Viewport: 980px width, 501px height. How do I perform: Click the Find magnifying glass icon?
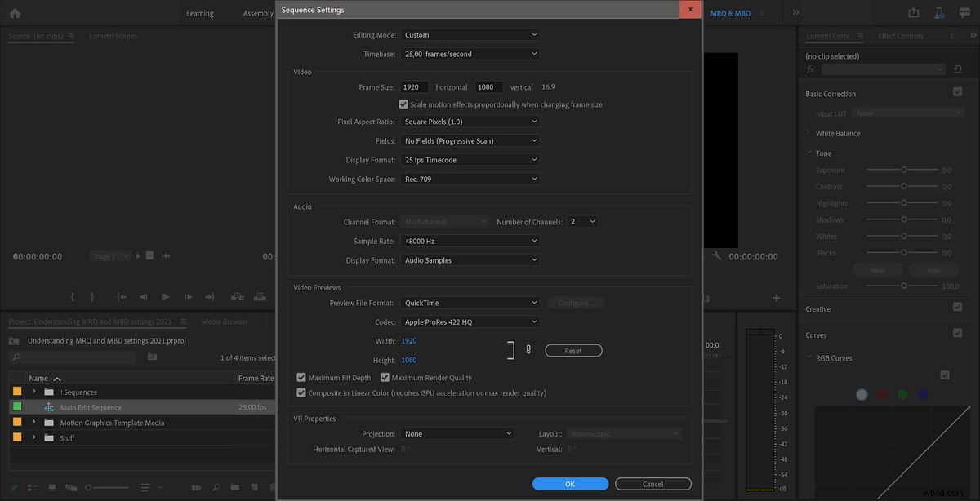coord(216,487)
